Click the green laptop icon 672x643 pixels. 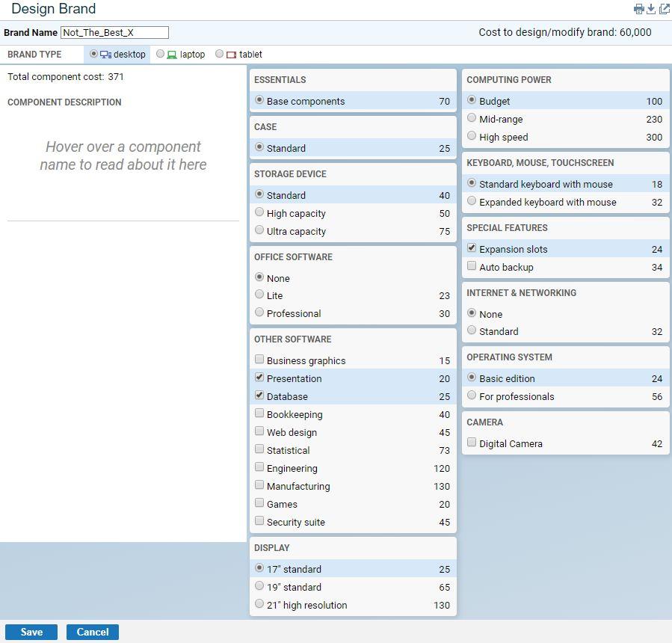pyautogui.click(x=172, y=55)
